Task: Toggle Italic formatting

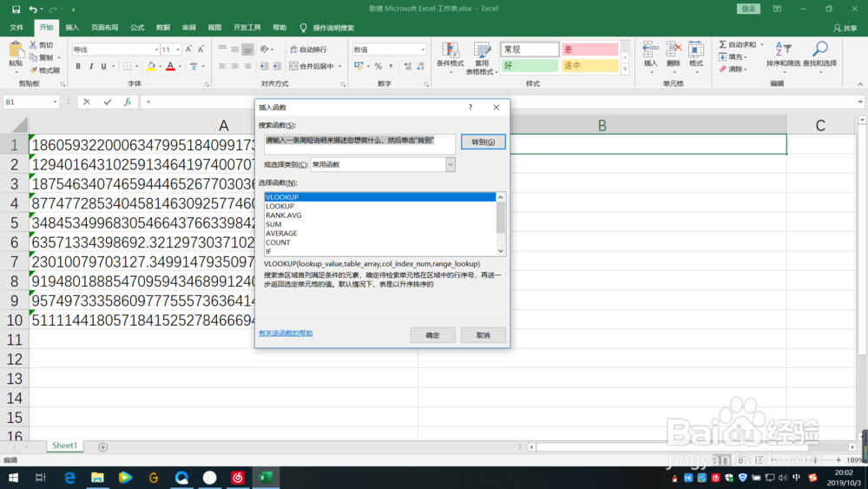Action: pyautogui.click(x=91, y=67)
